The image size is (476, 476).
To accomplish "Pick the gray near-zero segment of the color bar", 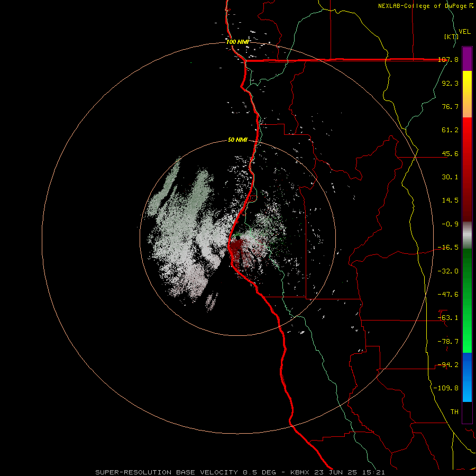I will 467,235.
